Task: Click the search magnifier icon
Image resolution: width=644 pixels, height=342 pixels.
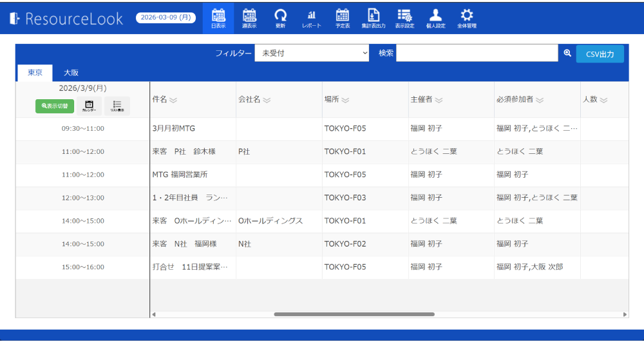Action: coord(567,53)
